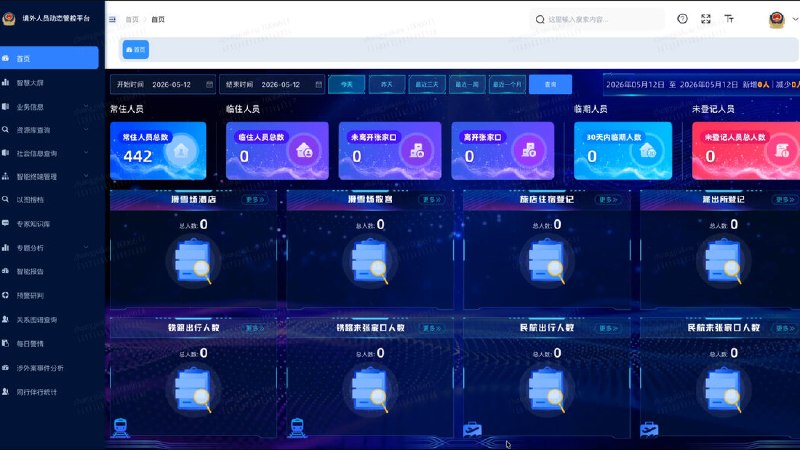Select the 最近三天 quick range button
This screenshot has width=800, height=450.
[427, 85]
